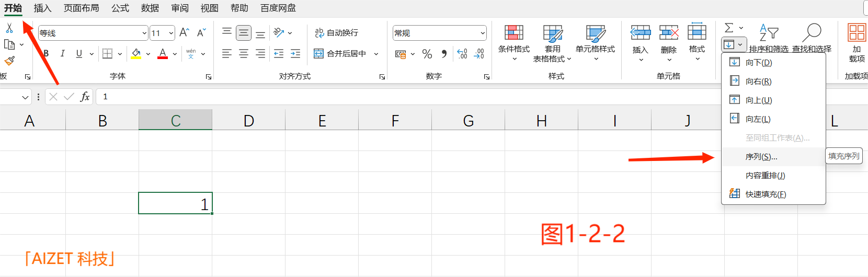Open 排序和筛选 sort and filter
Image resolution: width=868 pixels, height=277 pixels.
click(769, 38)
